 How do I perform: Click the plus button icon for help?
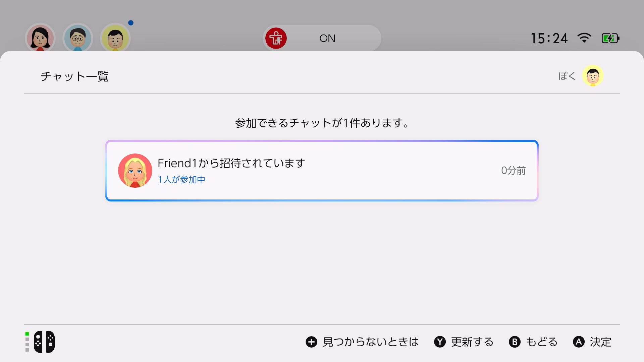(x=312, y=342)
